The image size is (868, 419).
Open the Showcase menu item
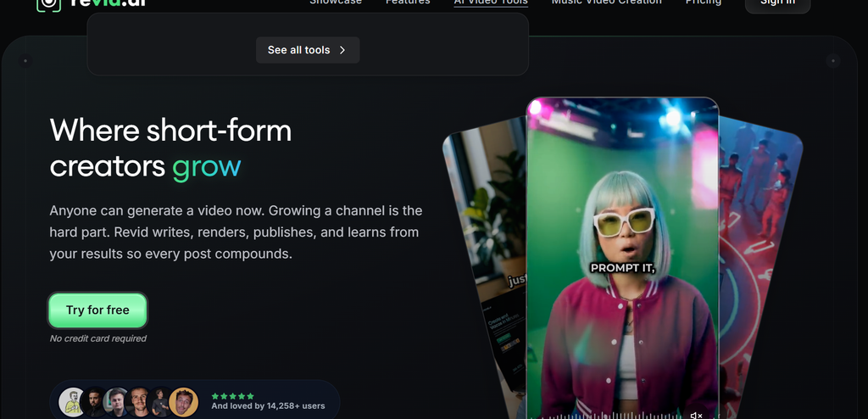click(x=336, y=3)
